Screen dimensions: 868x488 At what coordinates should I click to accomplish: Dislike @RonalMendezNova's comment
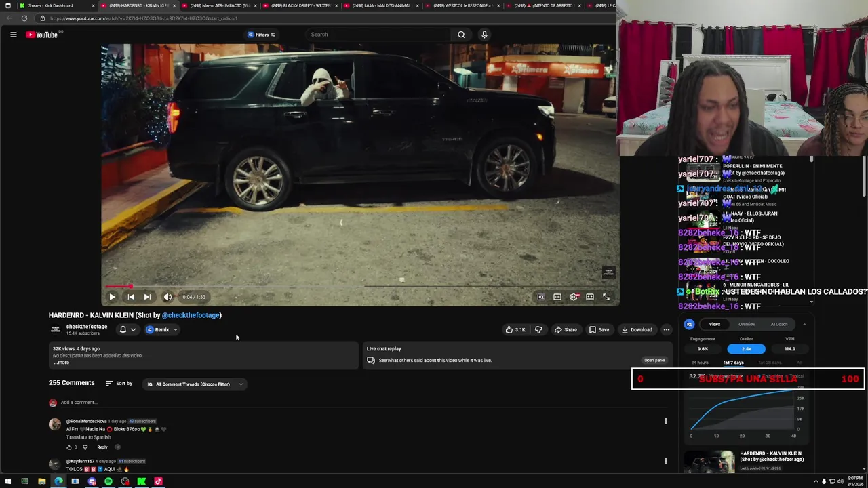(85, 447)
